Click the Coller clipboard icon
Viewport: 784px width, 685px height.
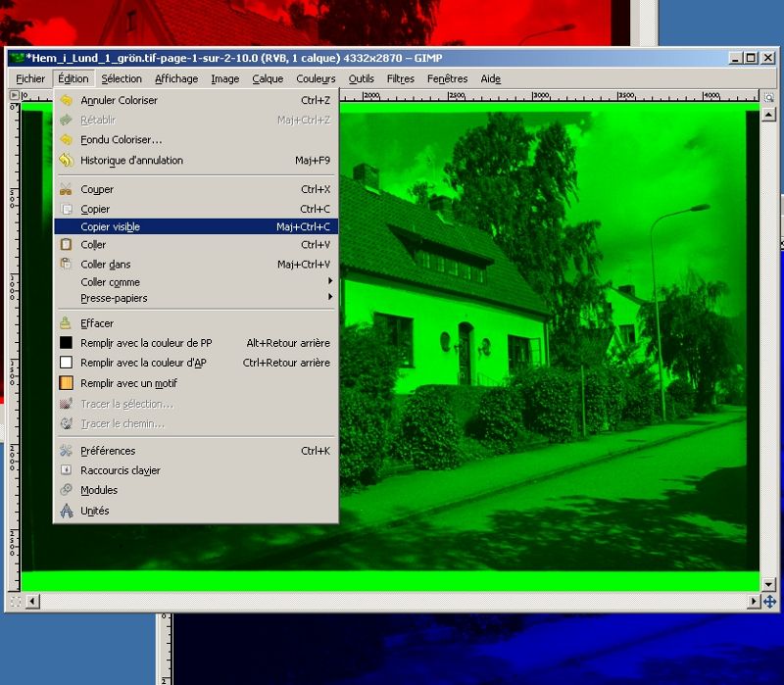(x=67, y=245)
